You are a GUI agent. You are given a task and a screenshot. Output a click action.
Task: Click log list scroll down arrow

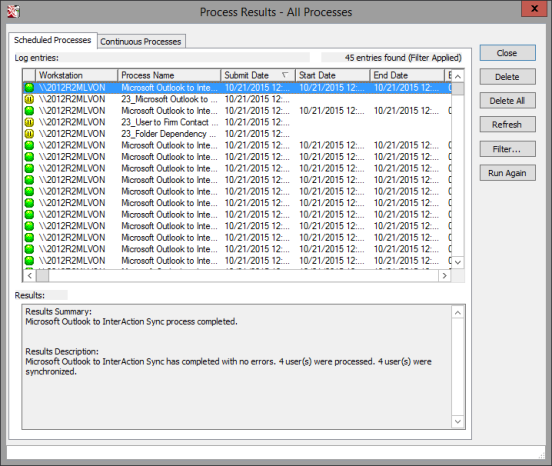point(458,262)
